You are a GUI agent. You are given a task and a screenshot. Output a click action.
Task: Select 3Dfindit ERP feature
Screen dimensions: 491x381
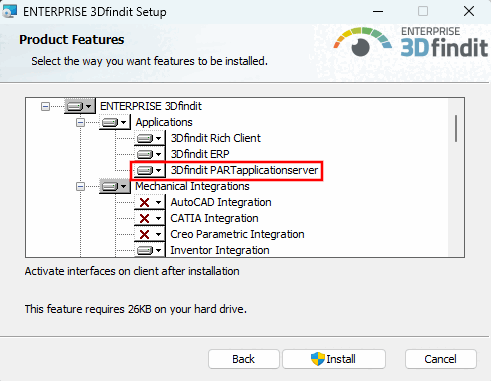click(x=200, y=154)
